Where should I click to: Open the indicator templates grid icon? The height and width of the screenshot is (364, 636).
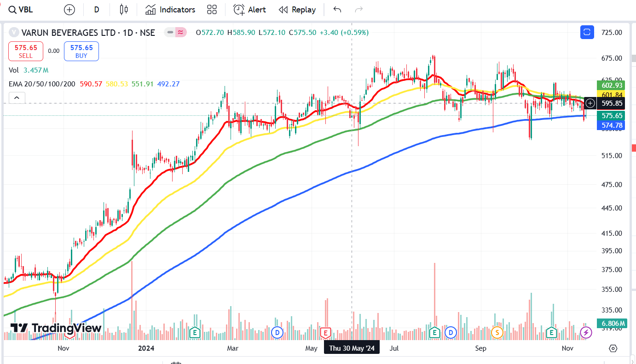[x=212, y=10]
